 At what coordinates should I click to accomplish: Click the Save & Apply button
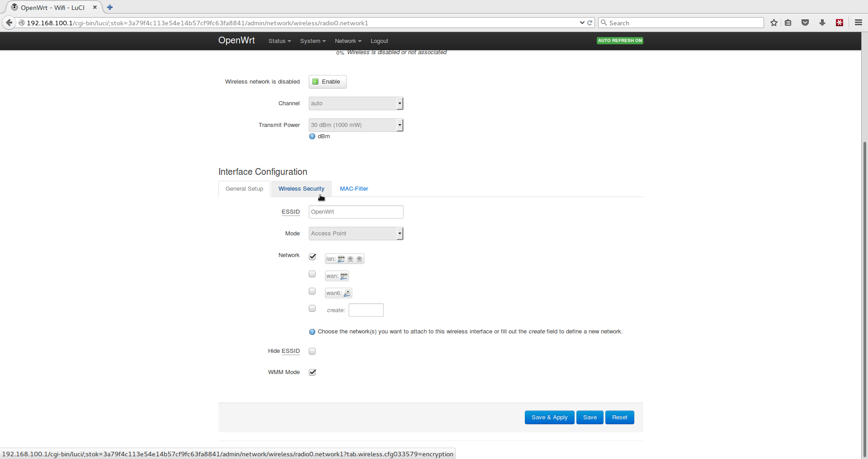[549, 417]
